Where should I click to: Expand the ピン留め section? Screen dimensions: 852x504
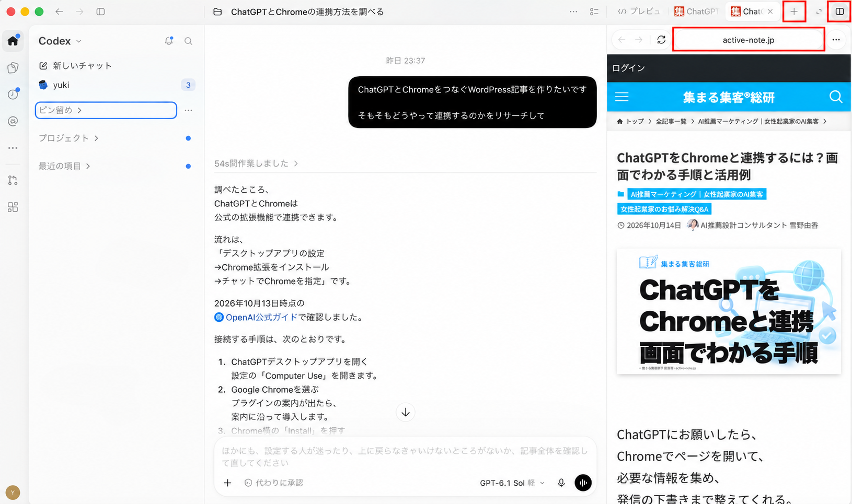point(106,110)
